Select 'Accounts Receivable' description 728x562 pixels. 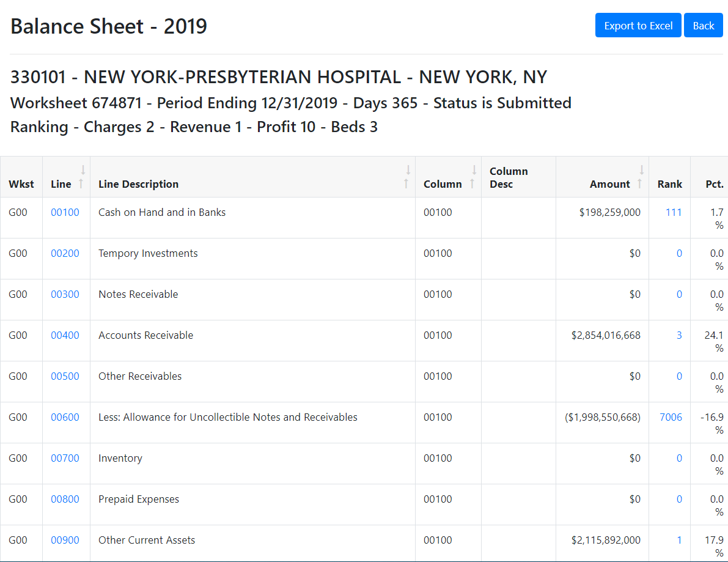[x=146, y=335]
